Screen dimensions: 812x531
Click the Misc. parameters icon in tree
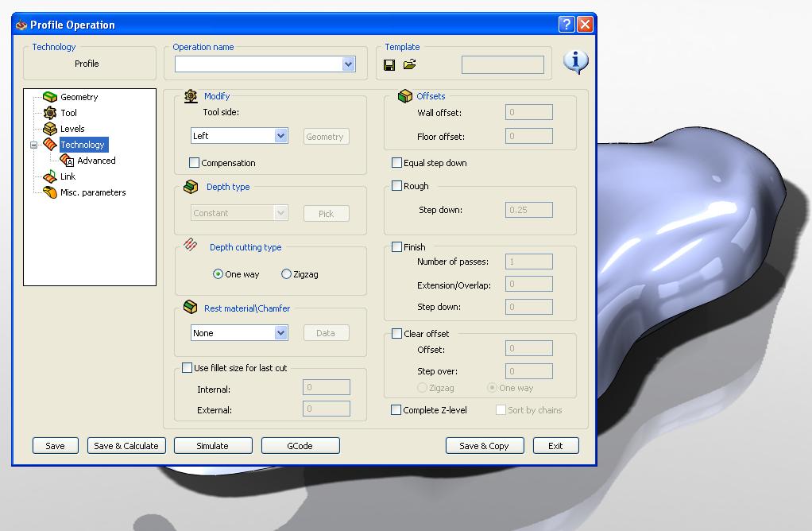50,192
